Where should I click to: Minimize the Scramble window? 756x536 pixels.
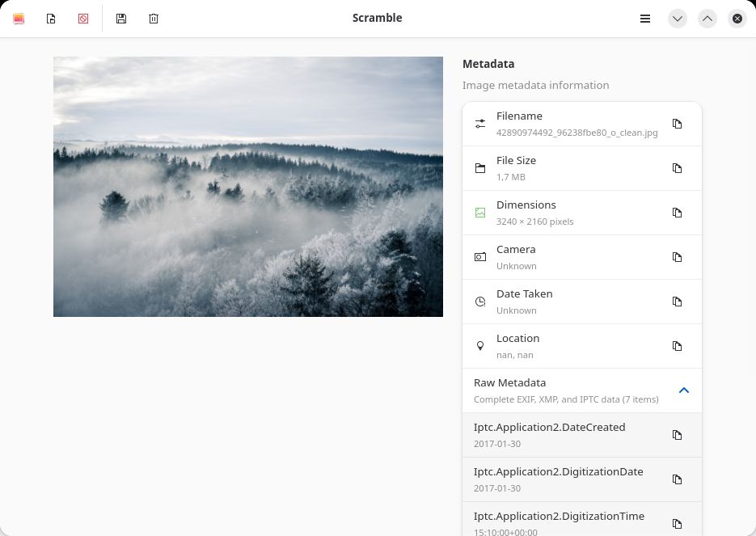click(678, 19)
